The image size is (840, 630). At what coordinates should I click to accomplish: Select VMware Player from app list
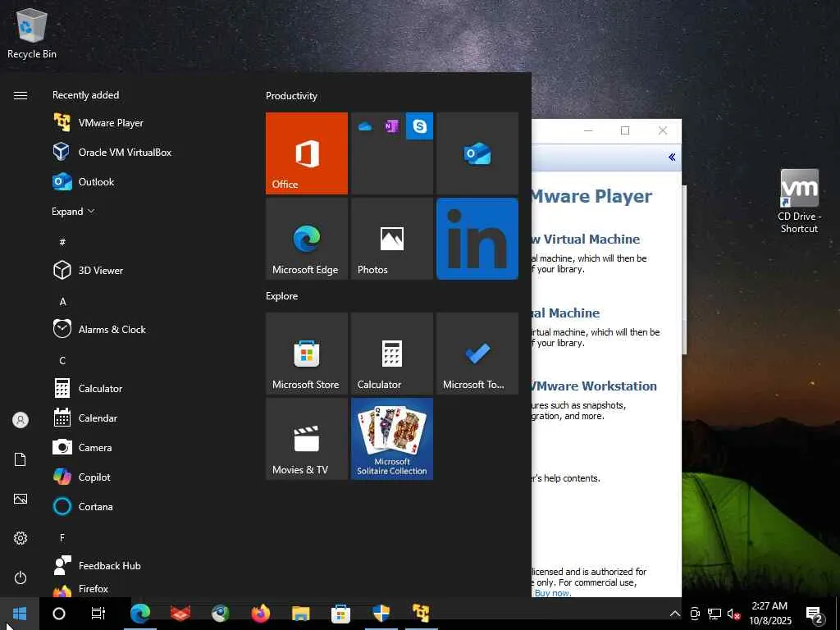111,123
